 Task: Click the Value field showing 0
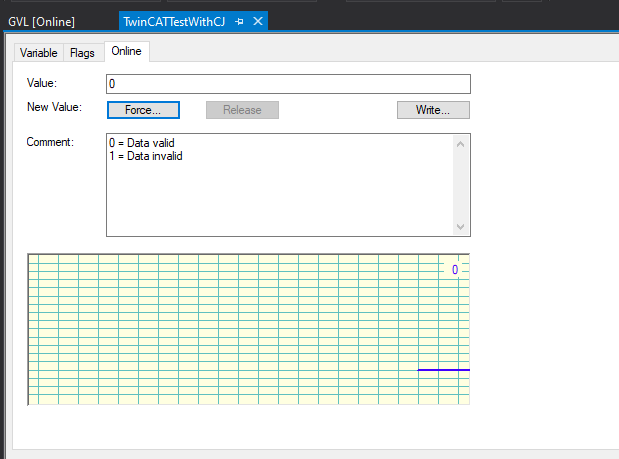click(x=288, y=84)
